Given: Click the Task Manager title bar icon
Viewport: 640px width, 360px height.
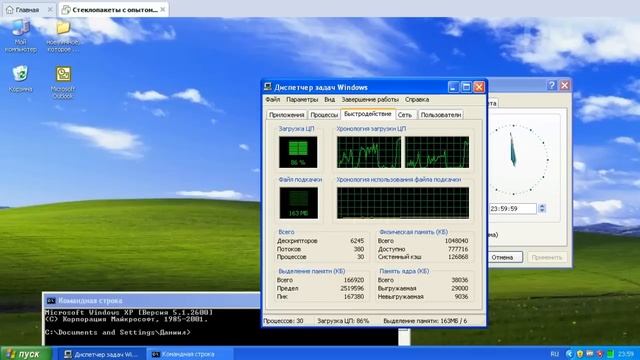Looking at the screenshot, I should 268,87.
